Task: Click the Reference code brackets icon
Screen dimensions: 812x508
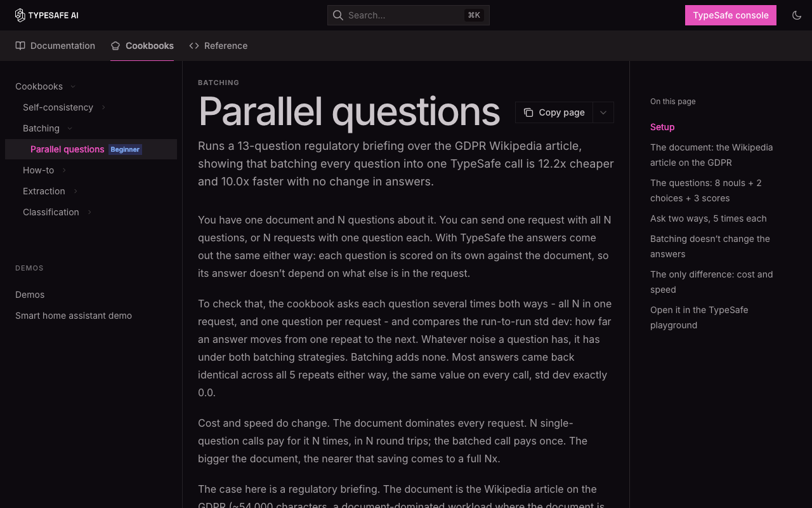Action: click(194, 46)
